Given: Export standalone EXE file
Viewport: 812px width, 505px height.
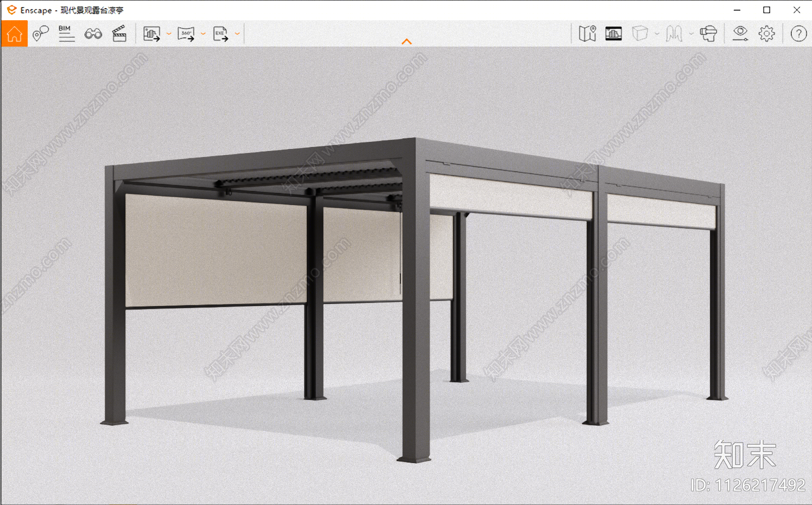Looking at the screenshot, I should pos(221,34).
